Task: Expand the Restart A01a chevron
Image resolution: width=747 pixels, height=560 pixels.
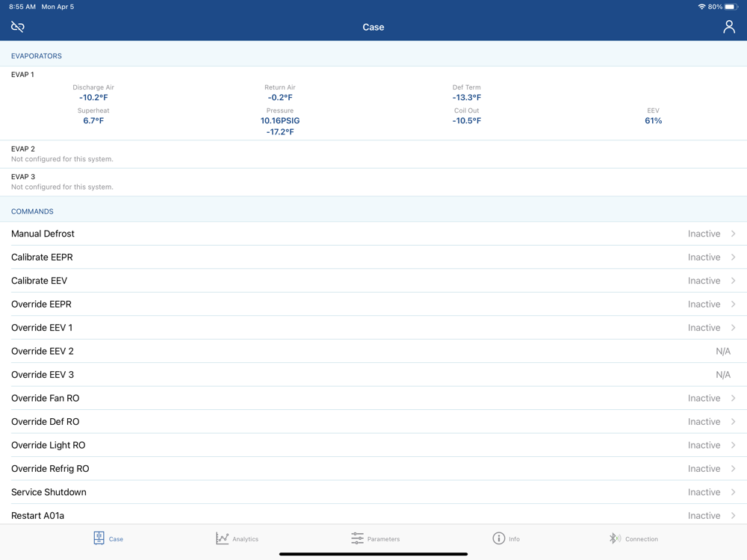Action: coord(734,516)
